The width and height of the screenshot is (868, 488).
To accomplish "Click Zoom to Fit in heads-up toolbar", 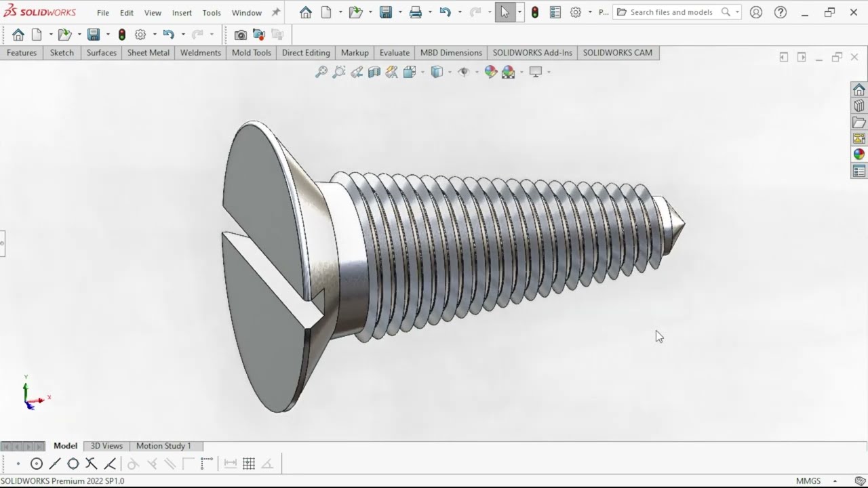I will click(x=321, y=72).
